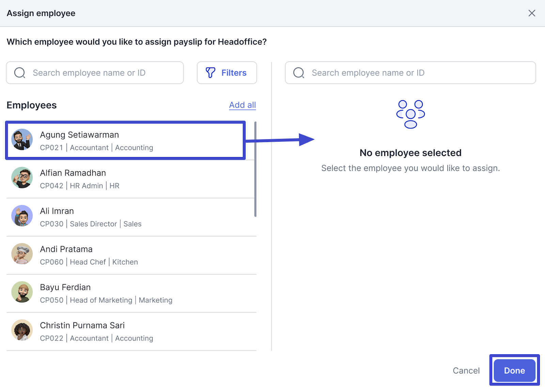Image resolution: width=545 pixels, height=392 pixels.
Task: Click Agung Setiawarman's avatar
Action: [22, 140]
